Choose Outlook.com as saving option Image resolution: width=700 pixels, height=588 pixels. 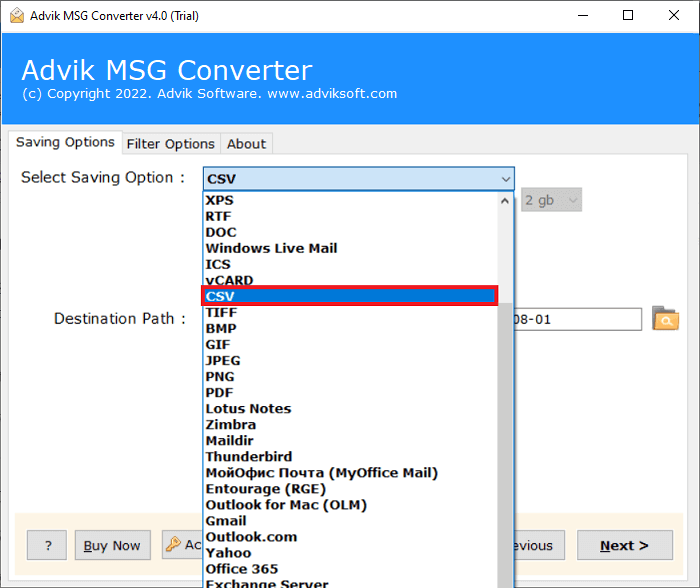(x=351, y=537)
